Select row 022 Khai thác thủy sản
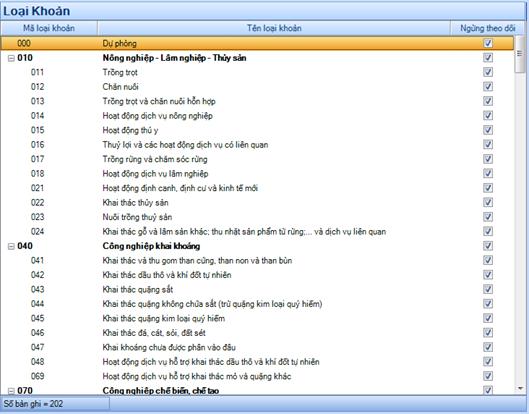Viewport: 529px width, 414px height. pyautogui.click(x=257, y=202)
